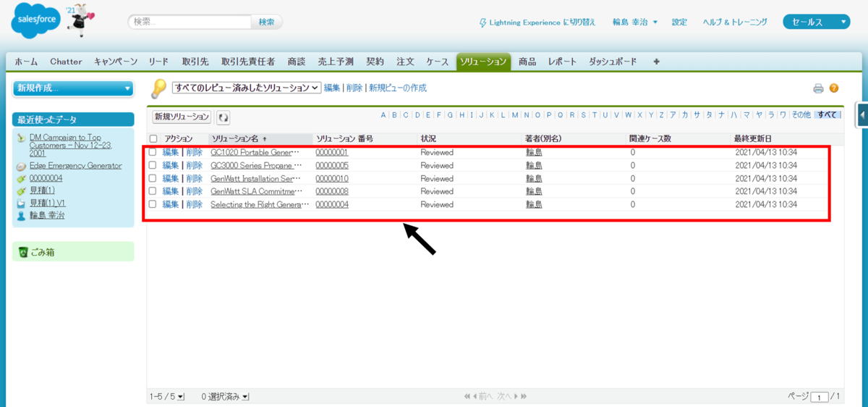Click in the 検索 search input field
Viewport: 868px width, 407px height.
(x=190, y=22)
